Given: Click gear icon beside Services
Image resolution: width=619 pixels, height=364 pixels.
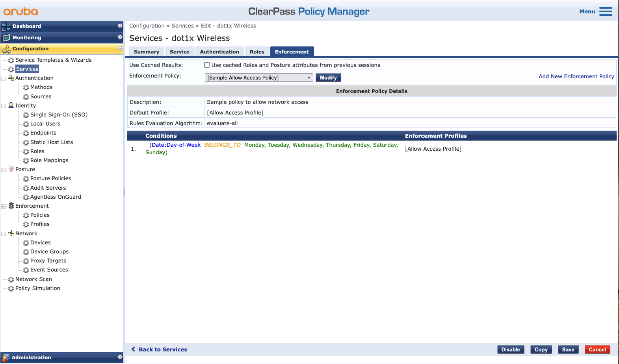Looking at the screenshot, I should point(11,69).
